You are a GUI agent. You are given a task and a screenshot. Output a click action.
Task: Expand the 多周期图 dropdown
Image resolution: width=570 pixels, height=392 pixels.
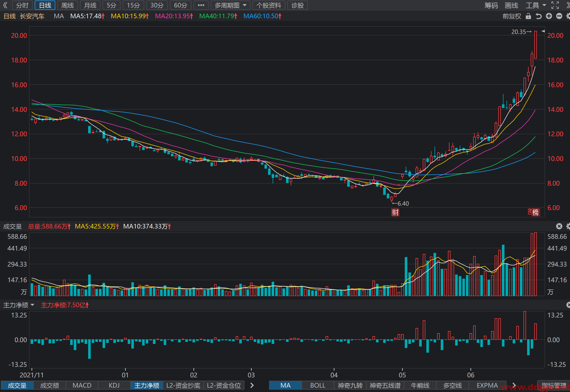(x=230, y=5)
